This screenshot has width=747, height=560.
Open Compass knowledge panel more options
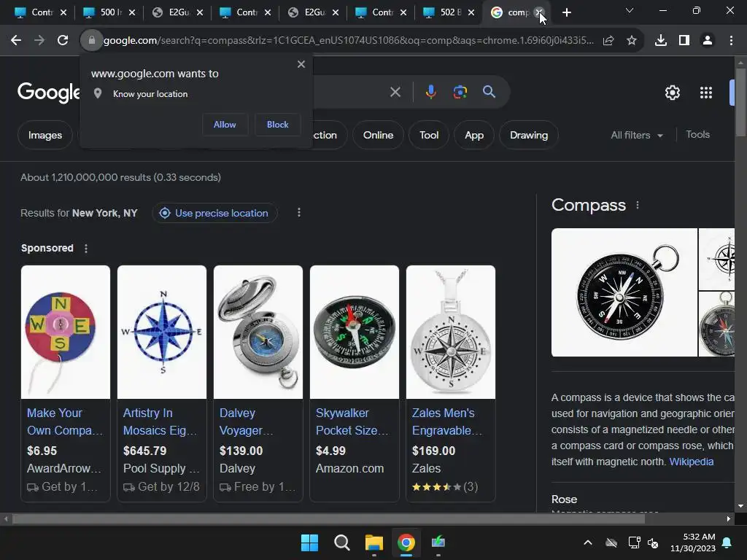coord(638,205)
